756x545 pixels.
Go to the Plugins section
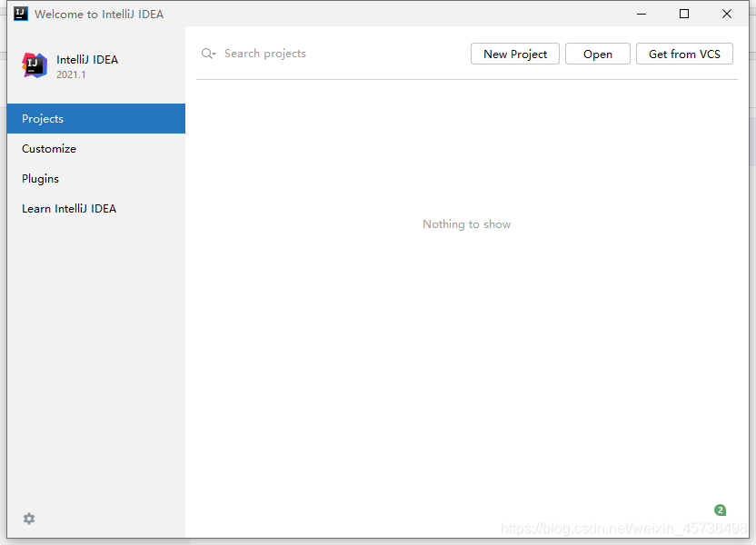click(96, 178)
